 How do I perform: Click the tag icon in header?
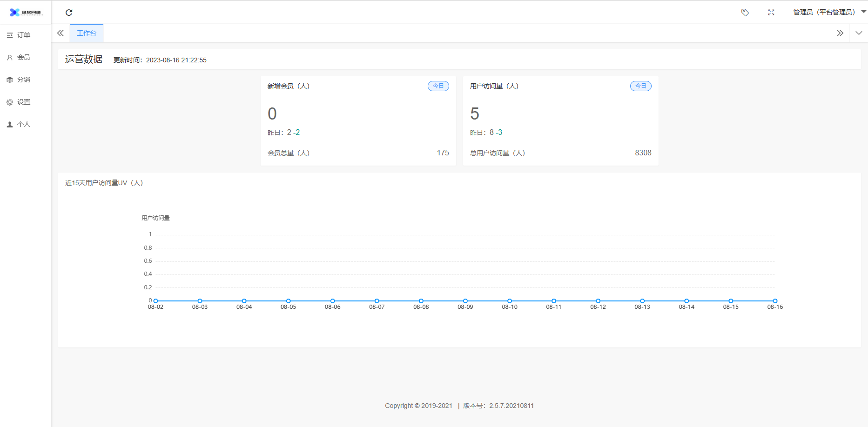coord(745,13)
